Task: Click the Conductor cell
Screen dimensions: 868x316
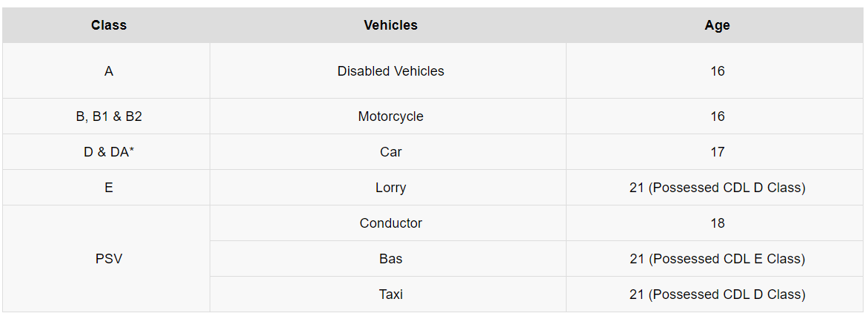Action: coord(390,223)
